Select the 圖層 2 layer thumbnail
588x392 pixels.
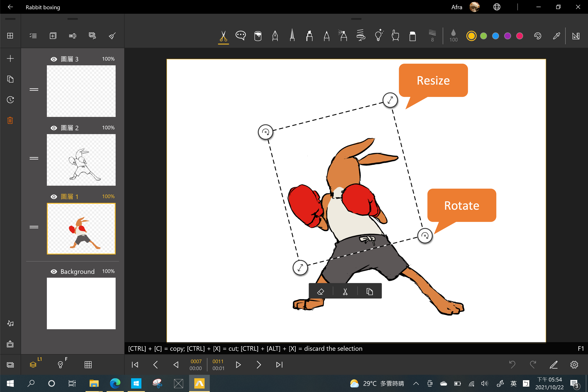point(81,160)
